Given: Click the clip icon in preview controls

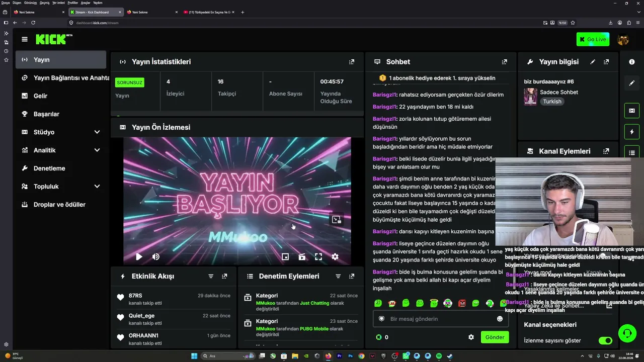Looking at the screenshot, I should tap(302, 257).
